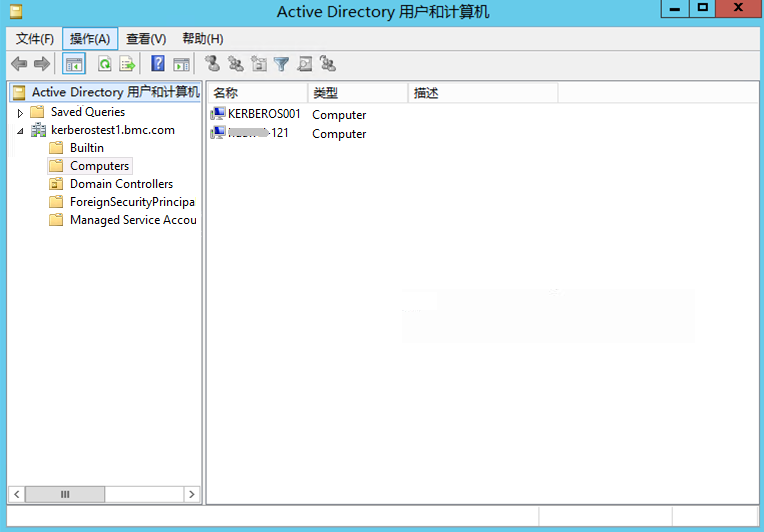Image resolution: width=764 pixels, height=532 pixels.
Task: Click the tree pane horizontal scrollbar thumb
Action: [65, 494]
